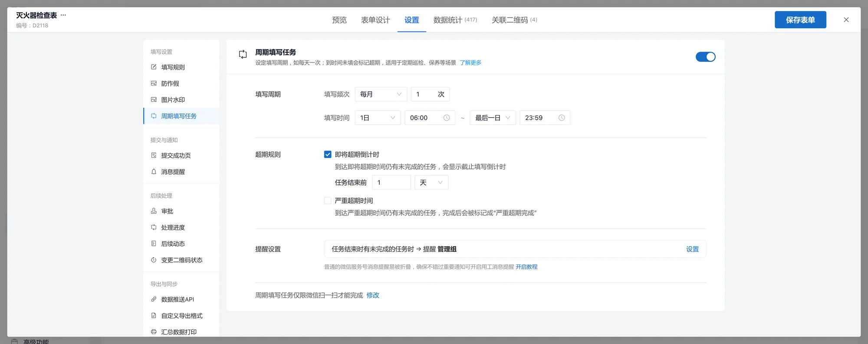This screenshot has width=868, height=344.
Task: Open the 了解更多 link
Action: pos(470,63)
